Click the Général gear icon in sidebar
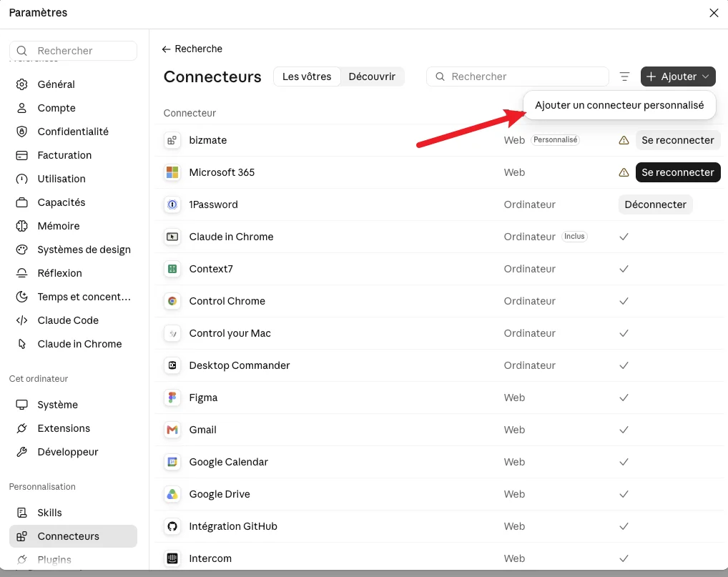Viewport: 728px width, 577px height. (x=22, y=84)
